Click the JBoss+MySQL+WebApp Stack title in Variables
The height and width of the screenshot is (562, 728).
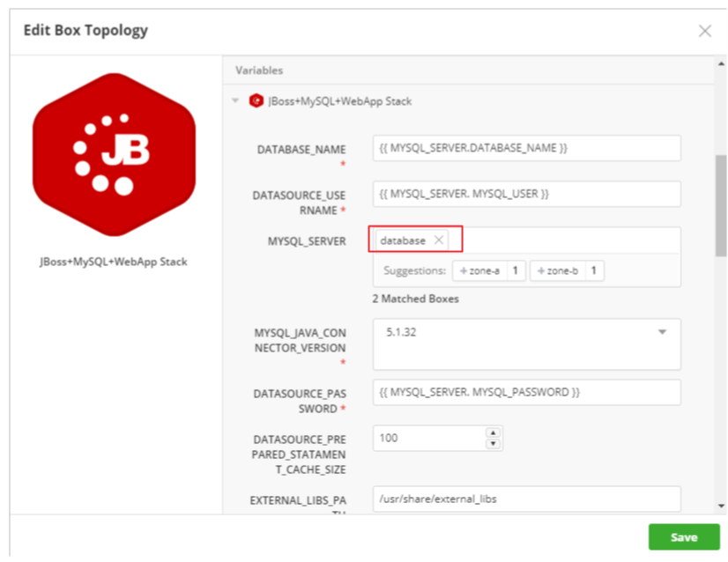[x=340, y=101]
